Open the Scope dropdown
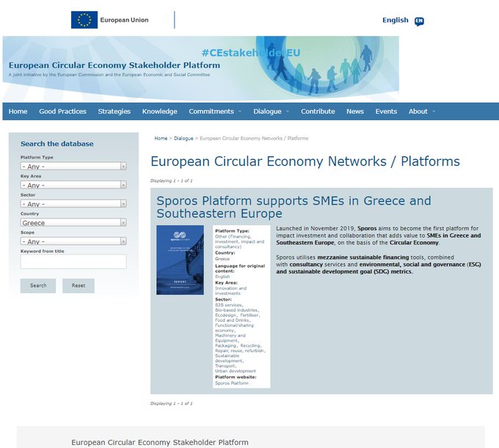 click(x=73, y=241)
